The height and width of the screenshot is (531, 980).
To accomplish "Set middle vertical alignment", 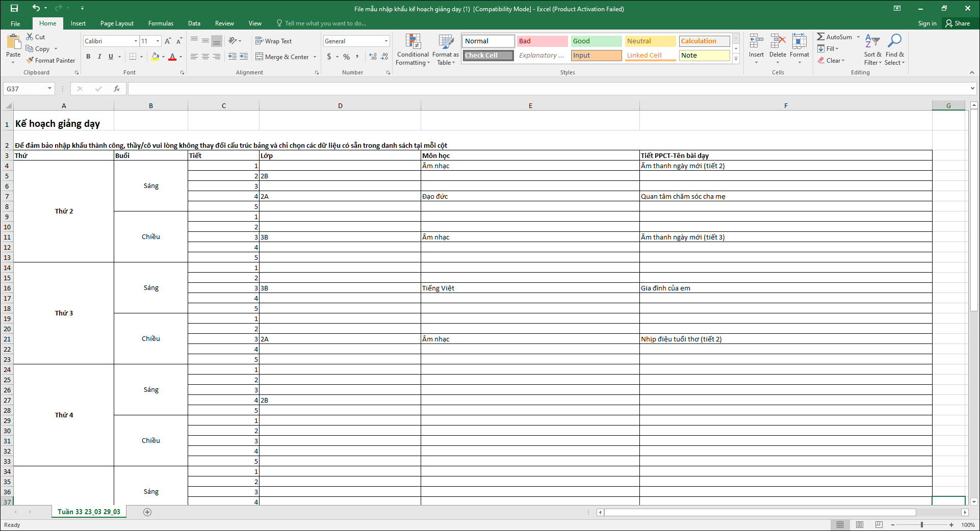I will coord(205,40).
